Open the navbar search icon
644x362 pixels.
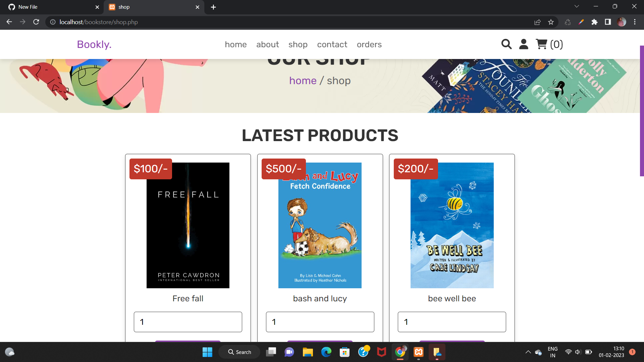point(506,44)
